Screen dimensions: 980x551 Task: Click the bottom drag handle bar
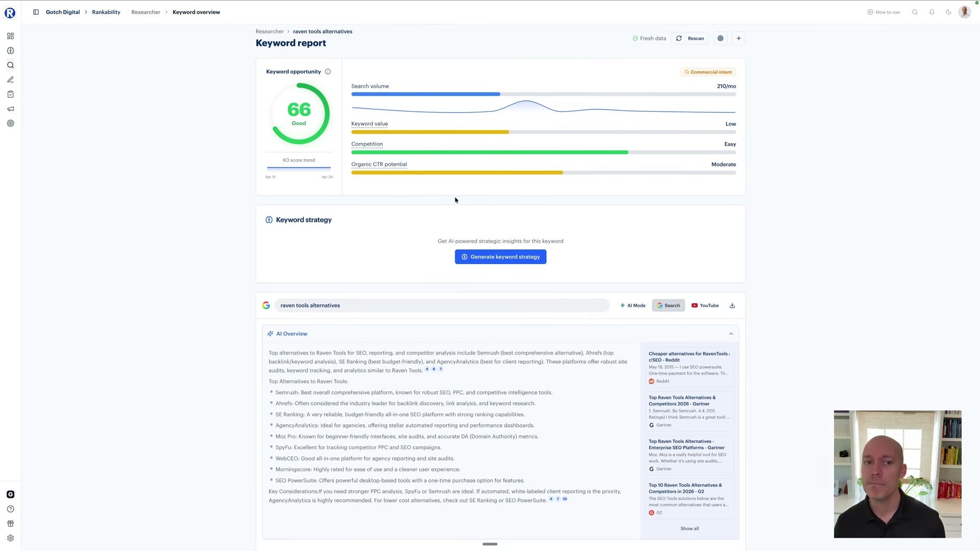pos(490,544)
